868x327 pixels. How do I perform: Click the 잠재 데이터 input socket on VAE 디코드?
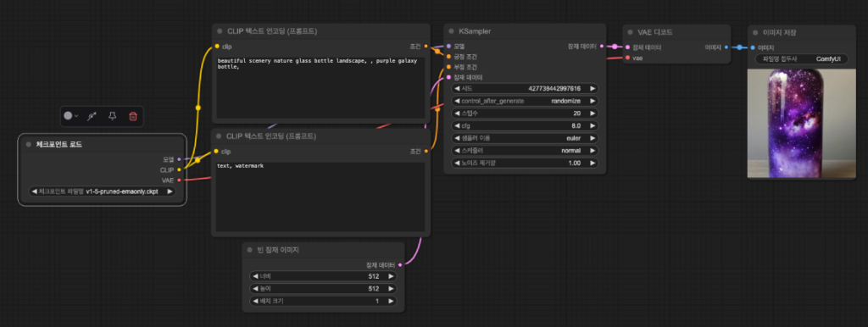(627, 47)
